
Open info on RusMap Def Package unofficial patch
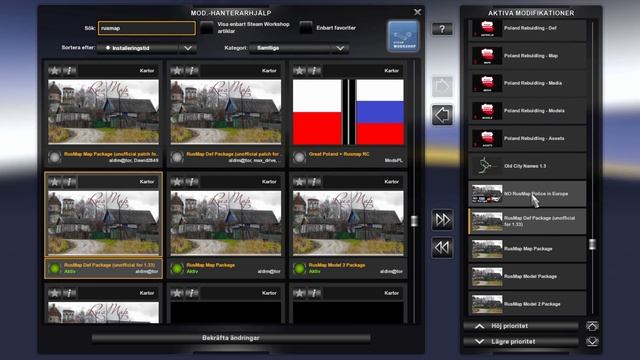pos(192,71)
